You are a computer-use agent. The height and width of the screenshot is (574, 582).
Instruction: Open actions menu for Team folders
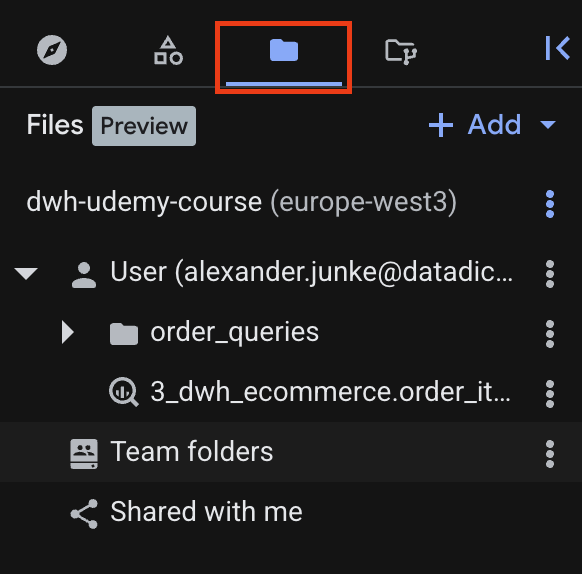550,454
